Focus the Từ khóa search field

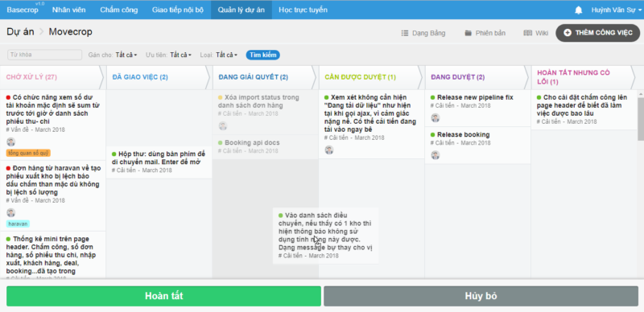coord(45,55)
